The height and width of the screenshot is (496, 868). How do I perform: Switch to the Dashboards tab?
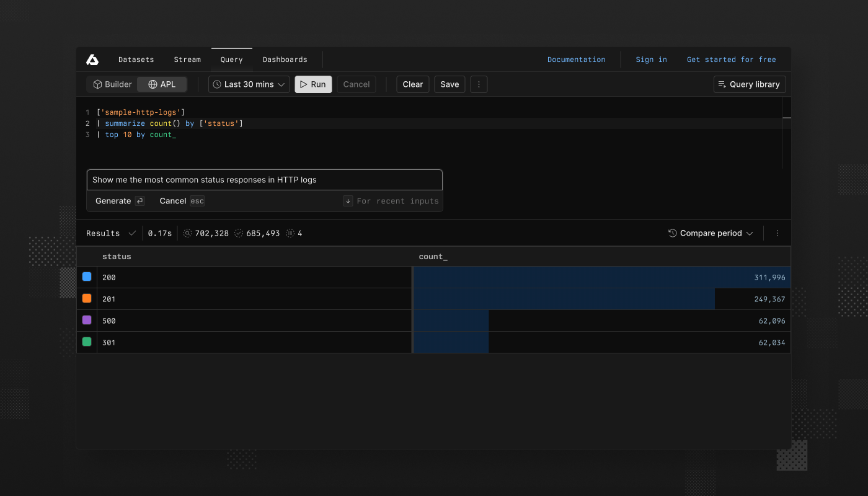point(285,60)
